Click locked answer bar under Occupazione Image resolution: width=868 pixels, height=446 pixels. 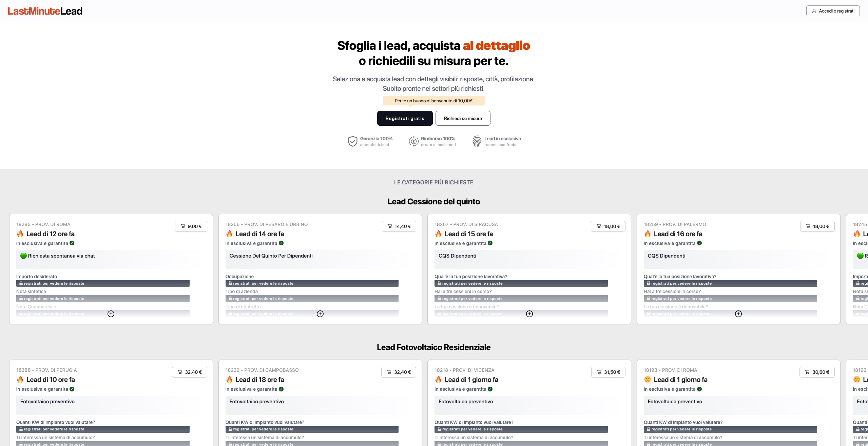coord(312,283)
